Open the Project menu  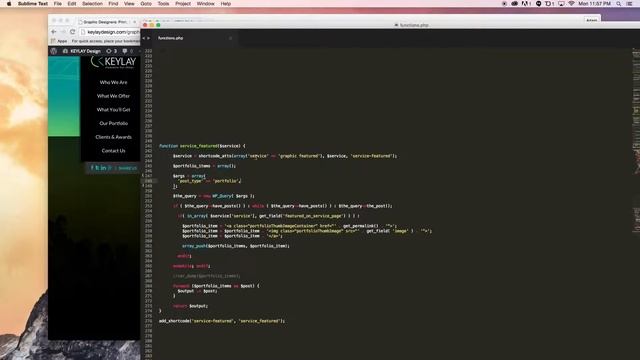[183, 4]
